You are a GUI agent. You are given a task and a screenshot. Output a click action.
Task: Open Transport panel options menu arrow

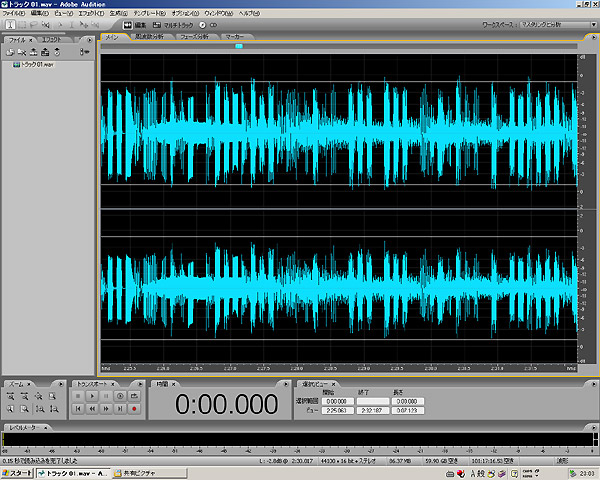coord(140,384)
